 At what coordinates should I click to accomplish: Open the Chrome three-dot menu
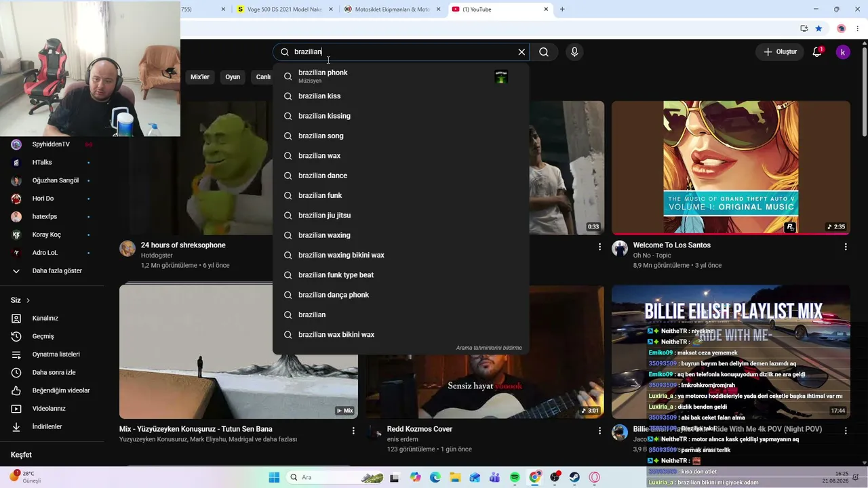(x=858, y=28)
